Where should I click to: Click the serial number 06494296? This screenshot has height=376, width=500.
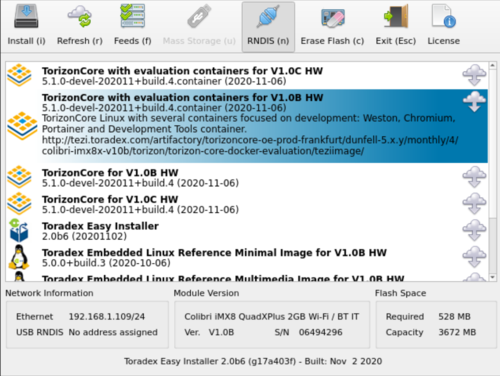(321, 332)
